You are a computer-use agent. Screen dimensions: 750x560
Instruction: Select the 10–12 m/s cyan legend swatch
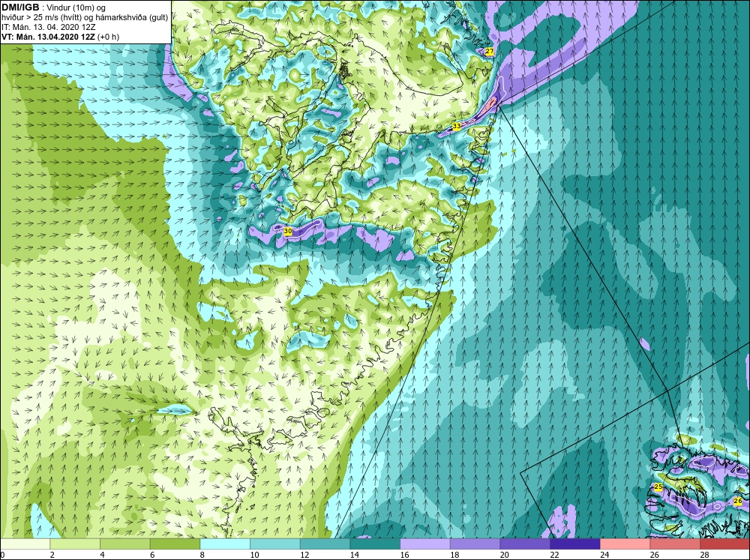pos(275,544)
